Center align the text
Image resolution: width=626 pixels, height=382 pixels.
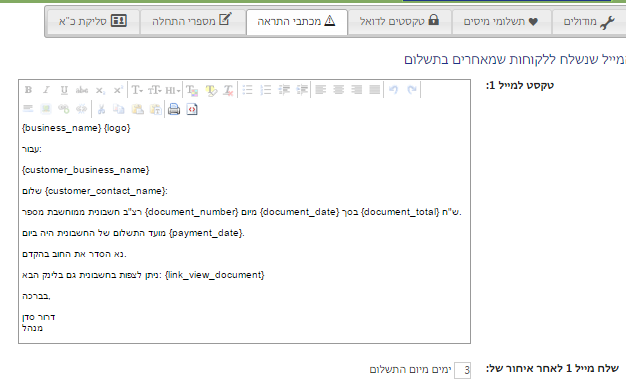point(339,90)
